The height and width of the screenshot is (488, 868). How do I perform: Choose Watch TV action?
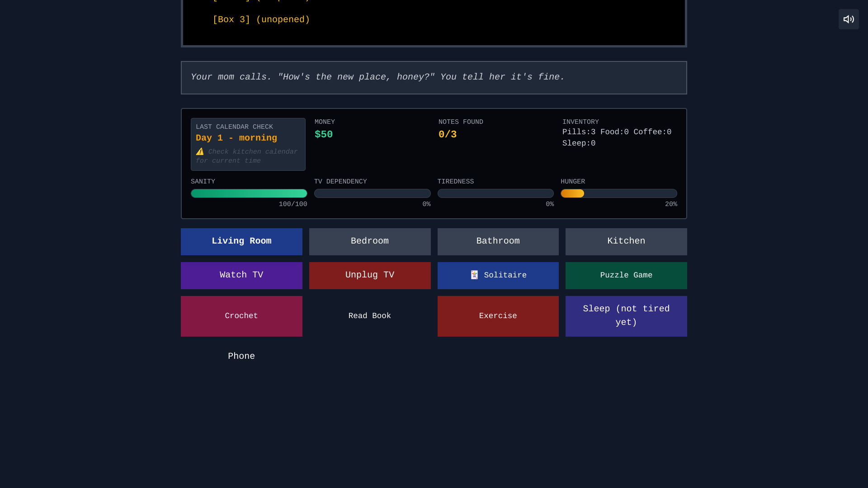point(241,275)
